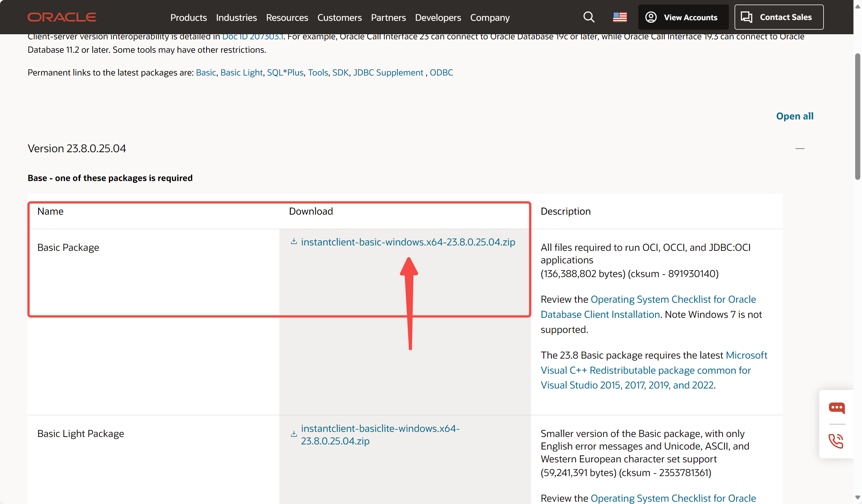This screenshot has width=862, height=504.
Task: Click the Version 23.8.0.25.04 heading
Action: [x=77, y=149]
